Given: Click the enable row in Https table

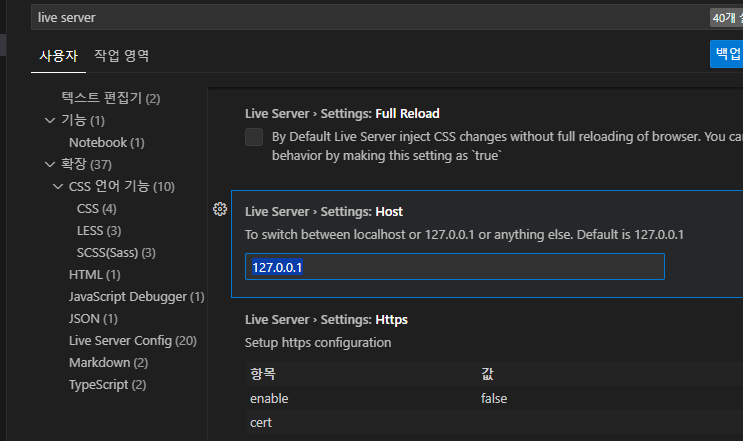Looking at the screenshot, I should click(x=494, y=398).
